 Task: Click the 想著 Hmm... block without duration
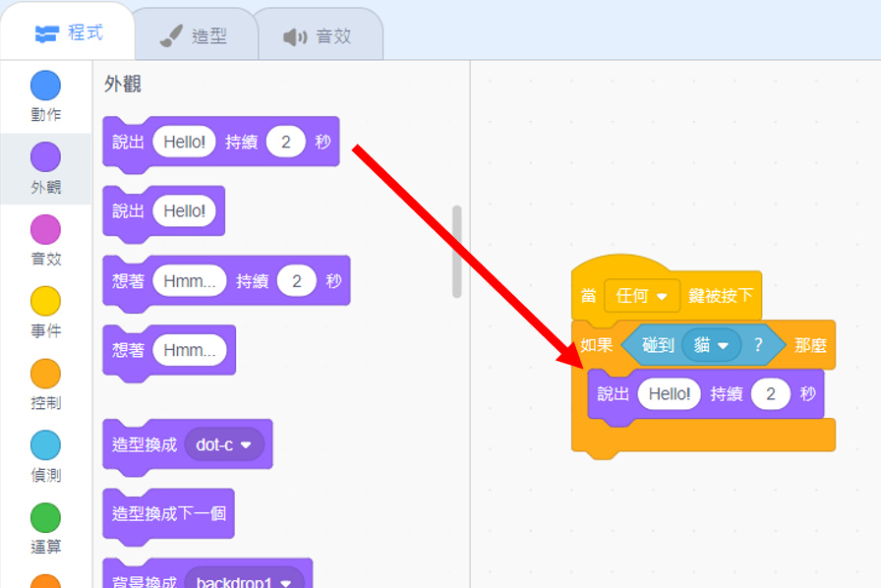pyautogui.click(x=169, y=351)
